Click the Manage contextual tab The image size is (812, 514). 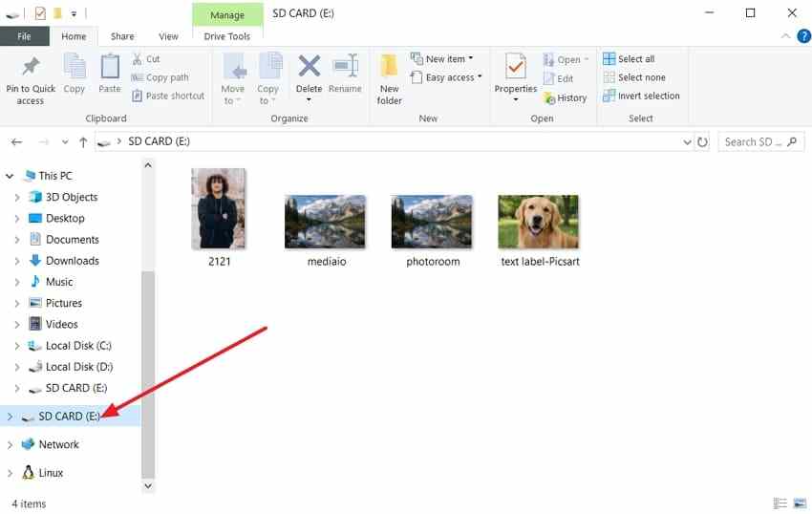coord(227,15)
